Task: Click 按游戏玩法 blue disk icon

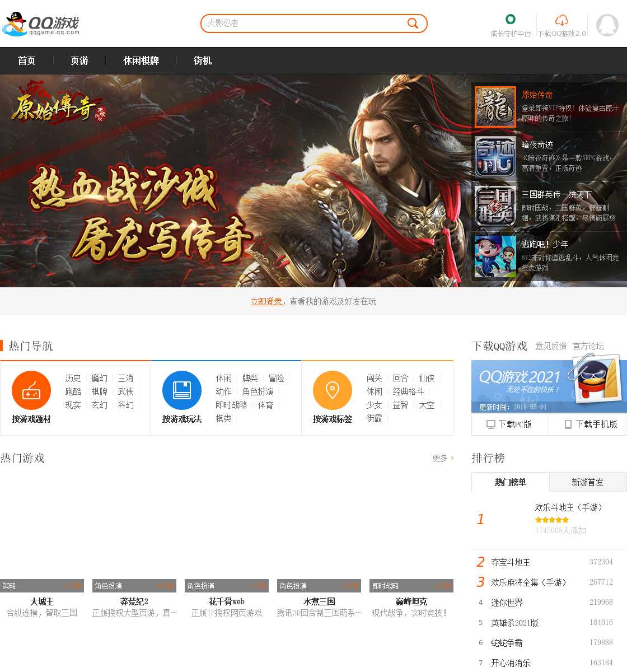Action: point(182,390)
